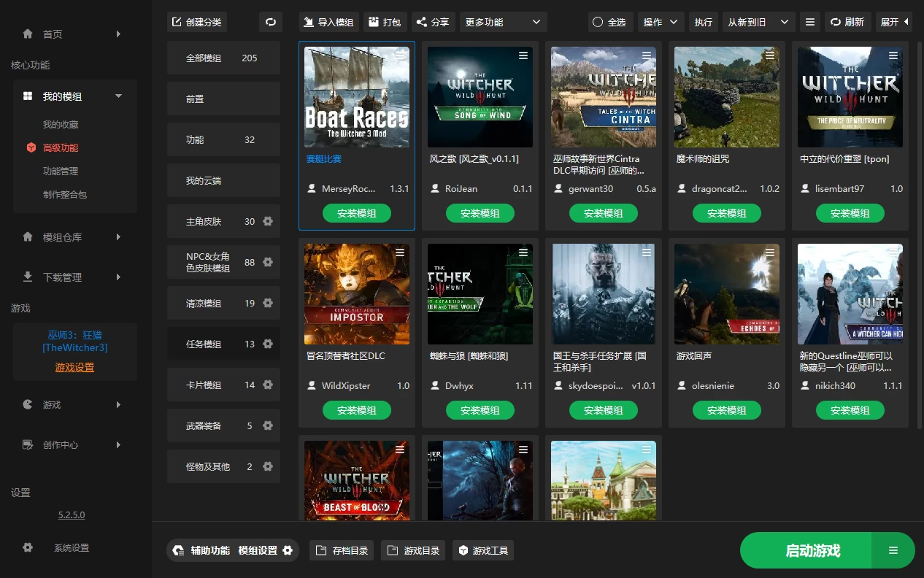Open the gear icon next to 模组设置
Image resolution: width=924 pixels, height=578 pixels.
288,550
